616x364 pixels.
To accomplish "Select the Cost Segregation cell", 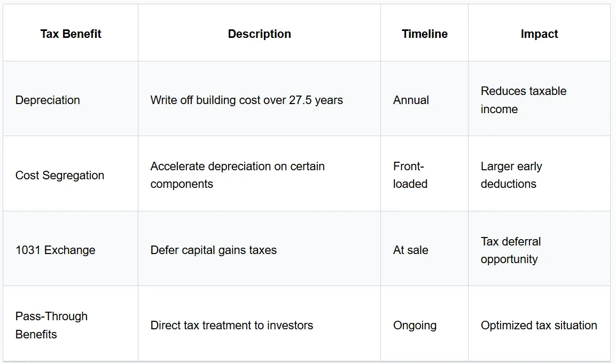I will [60, 175].
